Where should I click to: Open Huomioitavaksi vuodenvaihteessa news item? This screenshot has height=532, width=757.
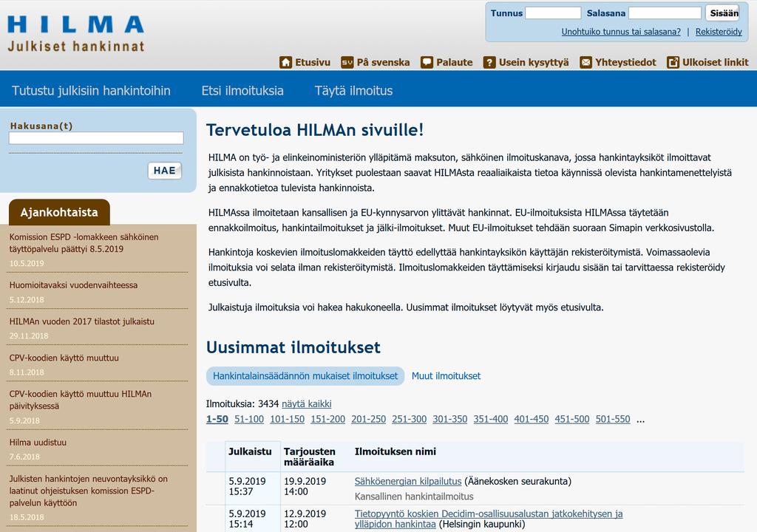pos(73,285)
